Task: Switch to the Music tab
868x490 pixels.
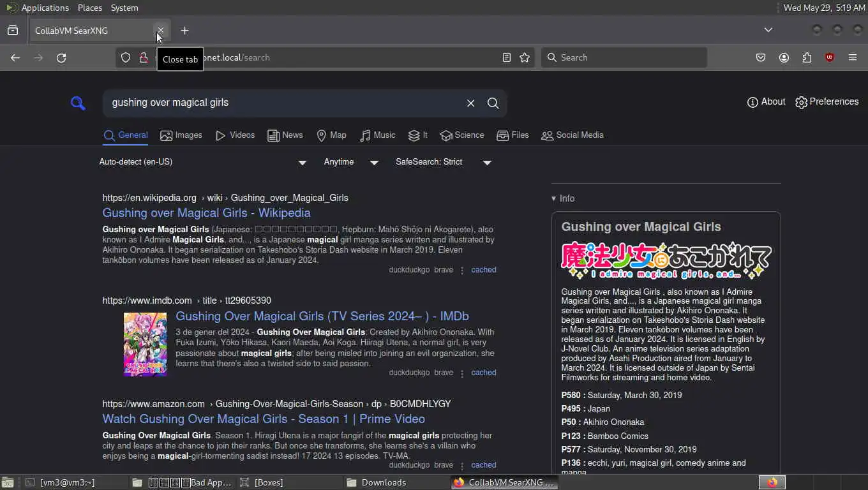Action: (377, 135)
